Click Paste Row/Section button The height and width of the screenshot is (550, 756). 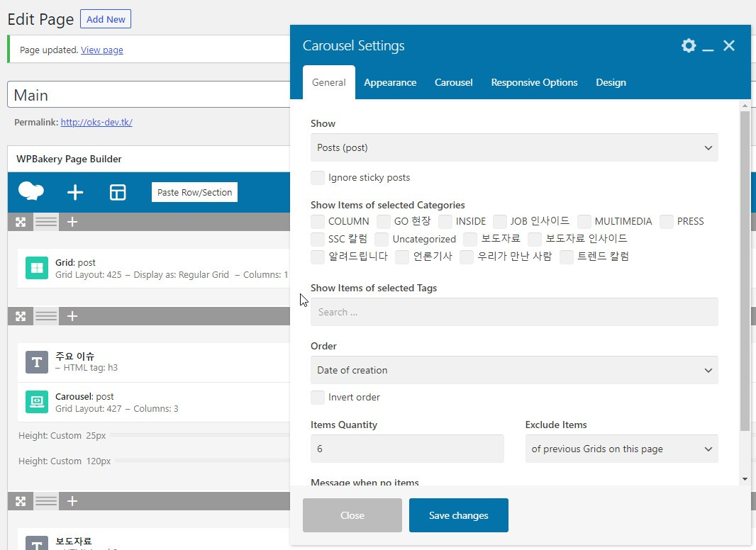point(194,192)
